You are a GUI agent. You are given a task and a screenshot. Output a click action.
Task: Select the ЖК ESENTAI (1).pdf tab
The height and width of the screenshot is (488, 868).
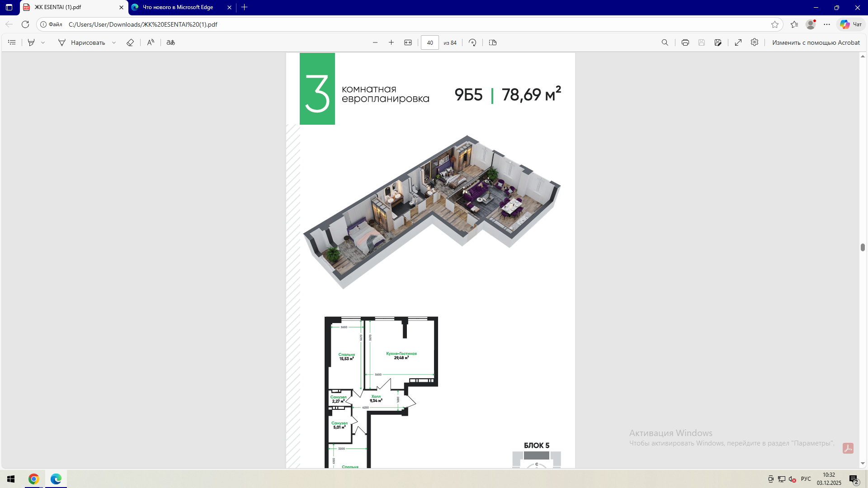click(58, 7)
